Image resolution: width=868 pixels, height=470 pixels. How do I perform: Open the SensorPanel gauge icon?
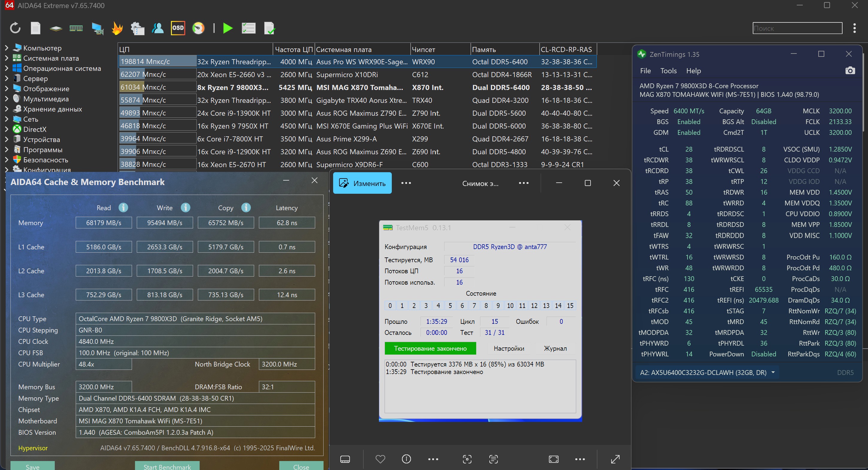(x=198, y=28)
